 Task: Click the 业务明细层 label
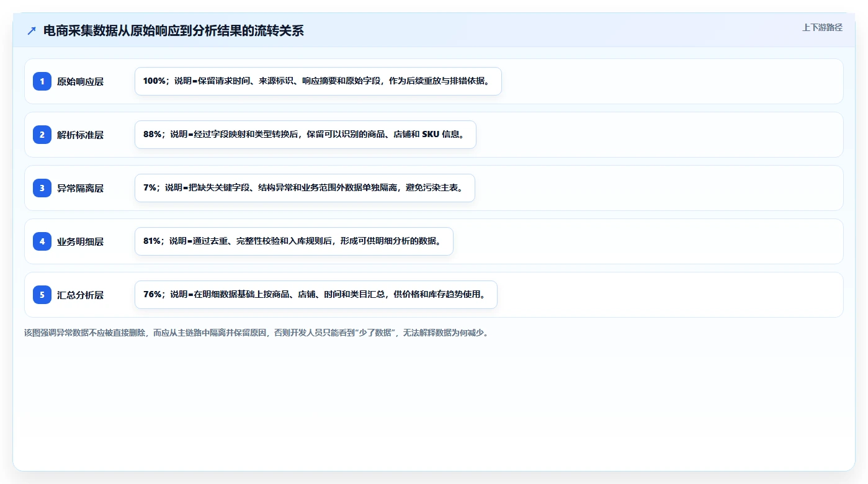point(80,241)
